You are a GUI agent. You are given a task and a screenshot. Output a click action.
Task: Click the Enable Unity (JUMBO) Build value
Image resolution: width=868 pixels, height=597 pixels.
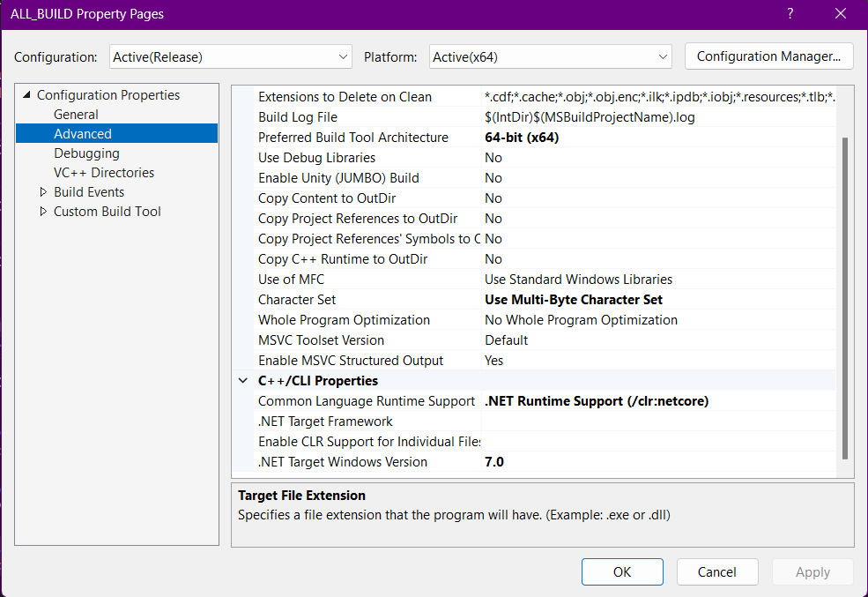coord(493,178)
